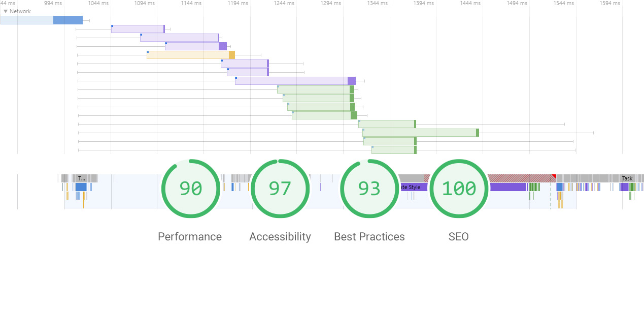Click the SEO category label
Viewport: 644px width, 310px height.
point(459,237)
